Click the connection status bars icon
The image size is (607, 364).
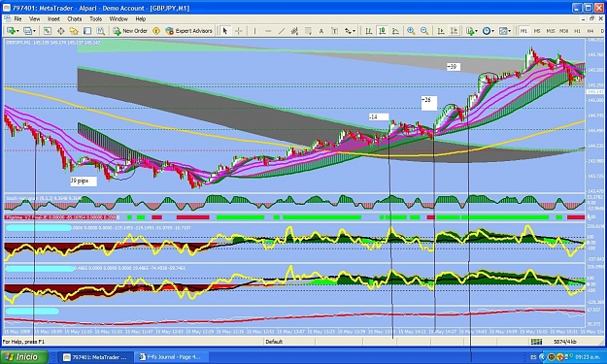tap(536, 342)
